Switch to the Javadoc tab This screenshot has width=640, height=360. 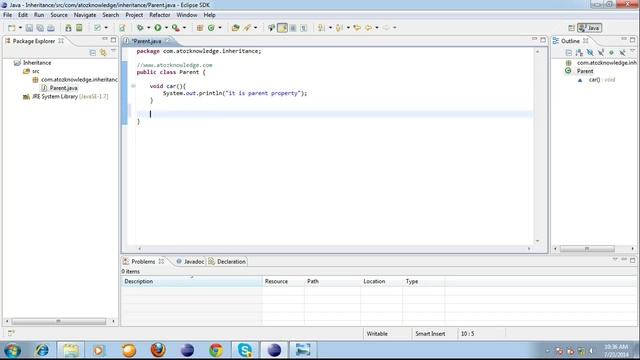(x=190, y=262)
